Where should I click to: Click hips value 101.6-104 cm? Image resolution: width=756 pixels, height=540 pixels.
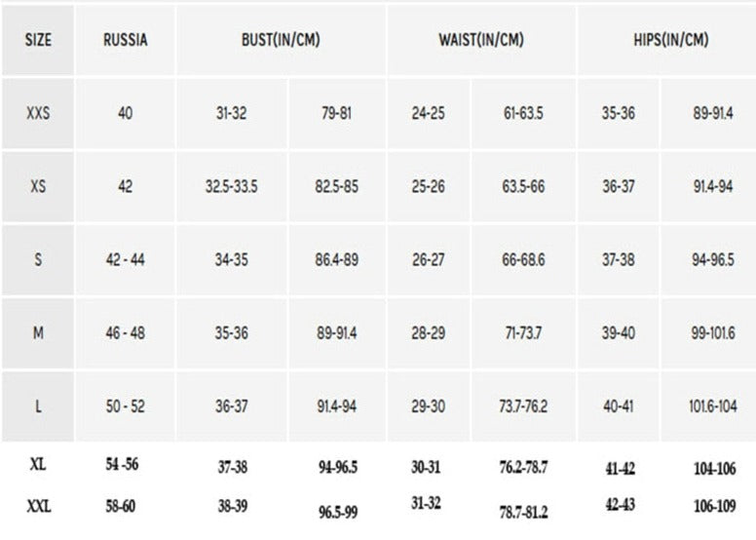point(713,406)
